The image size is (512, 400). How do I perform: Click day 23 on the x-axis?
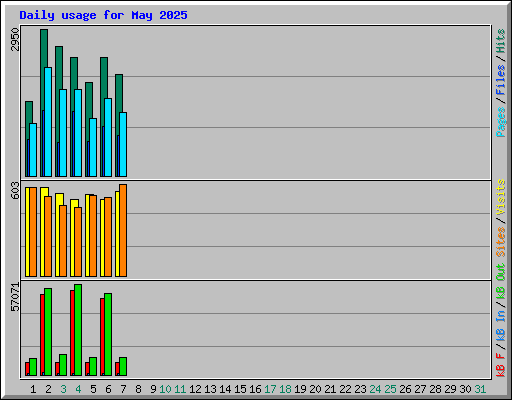pyautogui.click(x=360, y=389)
